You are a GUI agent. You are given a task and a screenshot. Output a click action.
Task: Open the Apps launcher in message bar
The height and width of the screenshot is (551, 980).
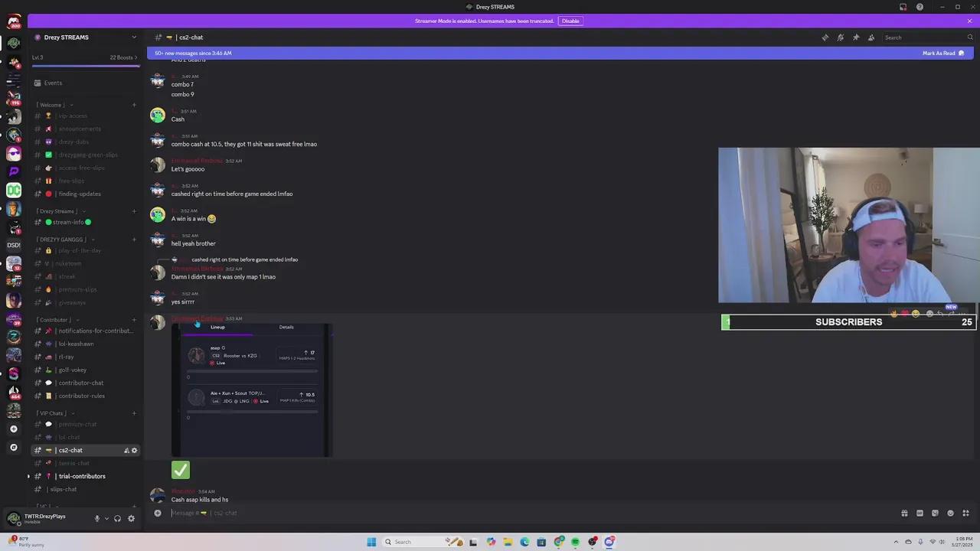point(965,513)
